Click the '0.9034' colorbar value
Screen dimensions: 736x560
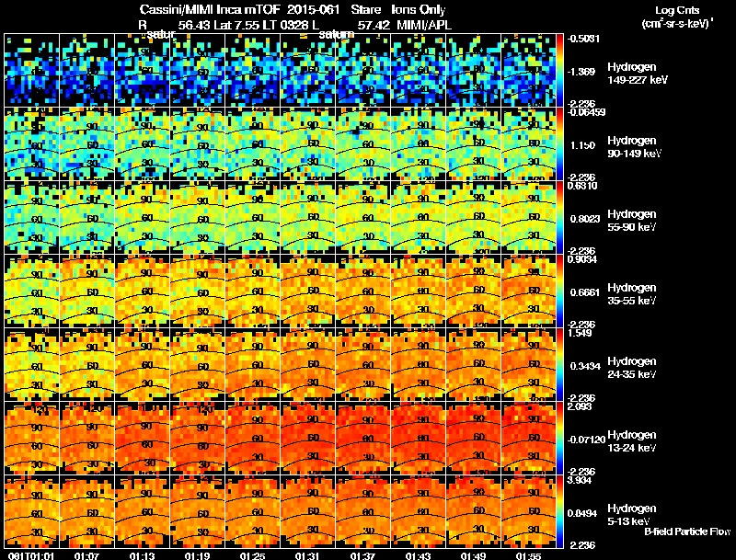(583, 259)
